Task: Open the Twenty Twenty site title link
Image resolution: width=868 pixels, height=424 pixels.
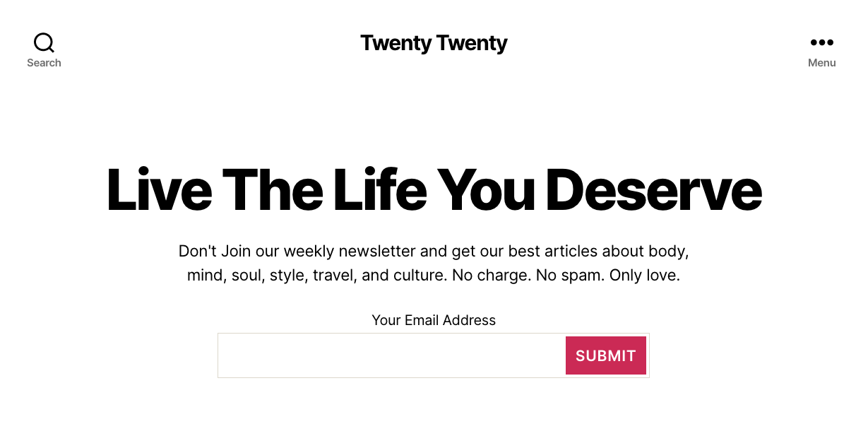Action: [x=434, y=43]
